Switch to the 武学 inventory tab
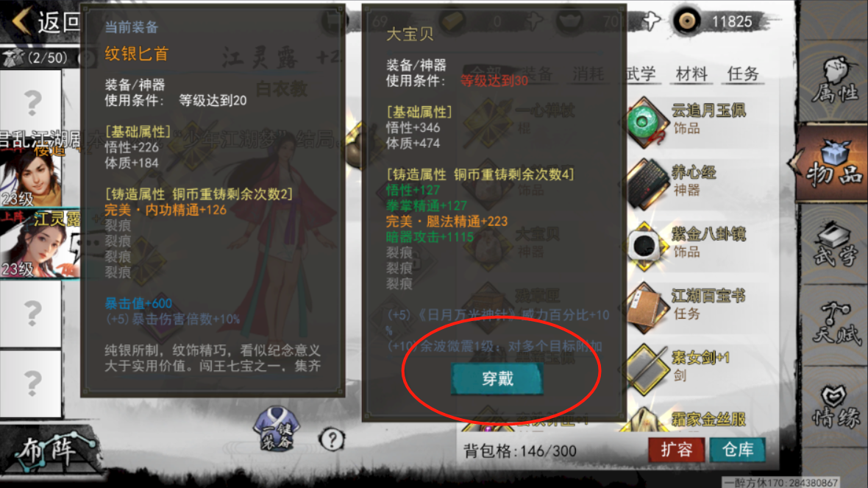 (641, 74)
